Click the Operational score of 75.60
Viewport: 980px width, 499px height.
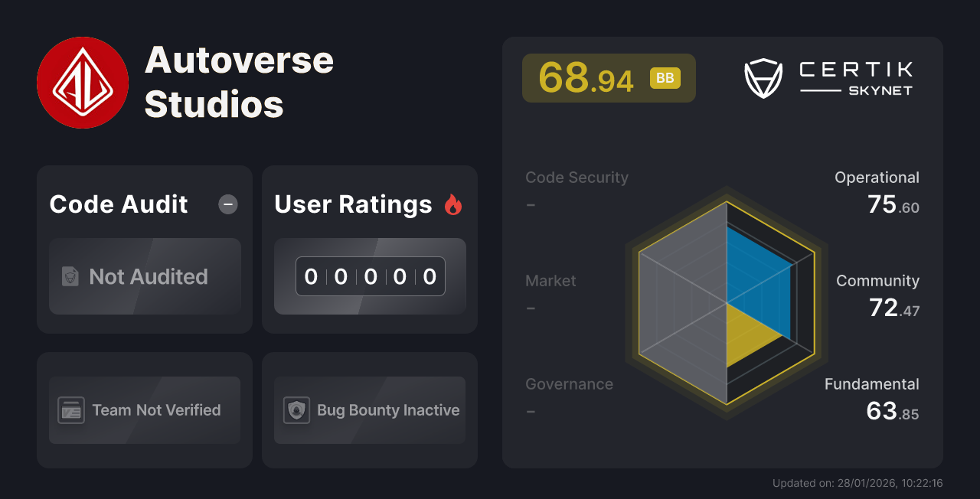point(877,191)
